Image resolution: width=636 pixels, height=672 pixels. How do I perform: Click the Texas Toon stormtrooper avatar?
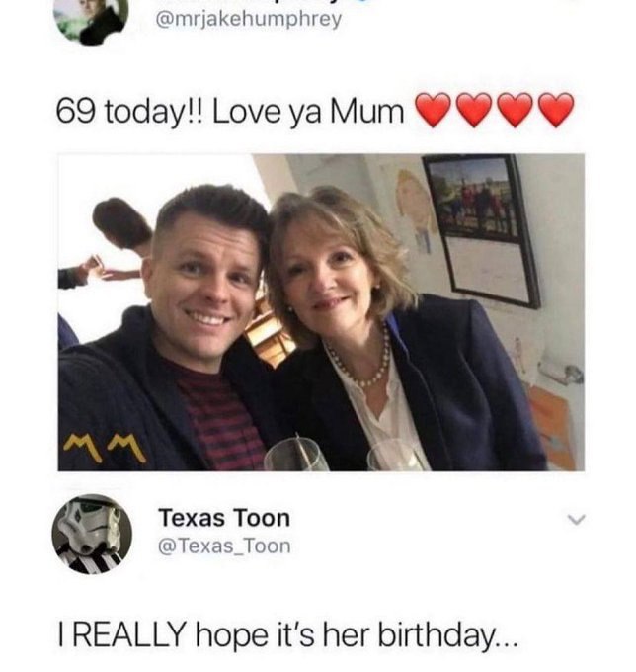(x=92, y=534)
